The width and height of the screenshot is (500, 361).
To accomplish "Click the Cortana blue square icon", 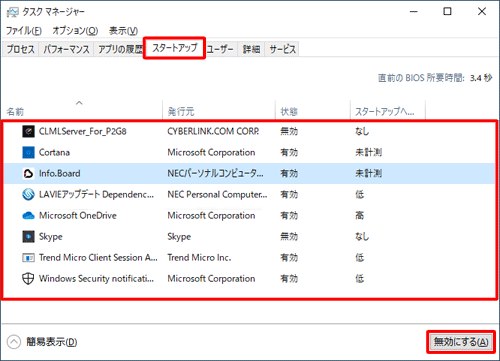I will [x=28, y=152].
